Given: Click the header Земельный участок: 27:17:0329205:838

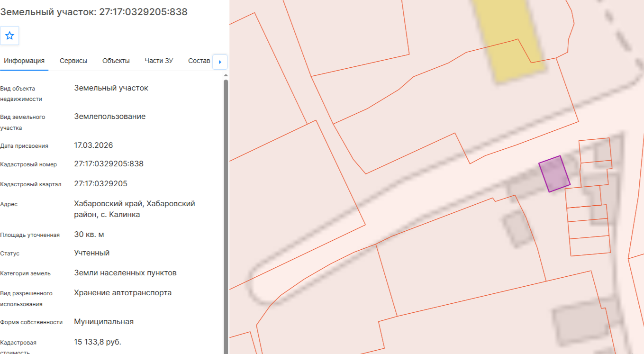Looking at the screenshot, I should coord(94,12).
